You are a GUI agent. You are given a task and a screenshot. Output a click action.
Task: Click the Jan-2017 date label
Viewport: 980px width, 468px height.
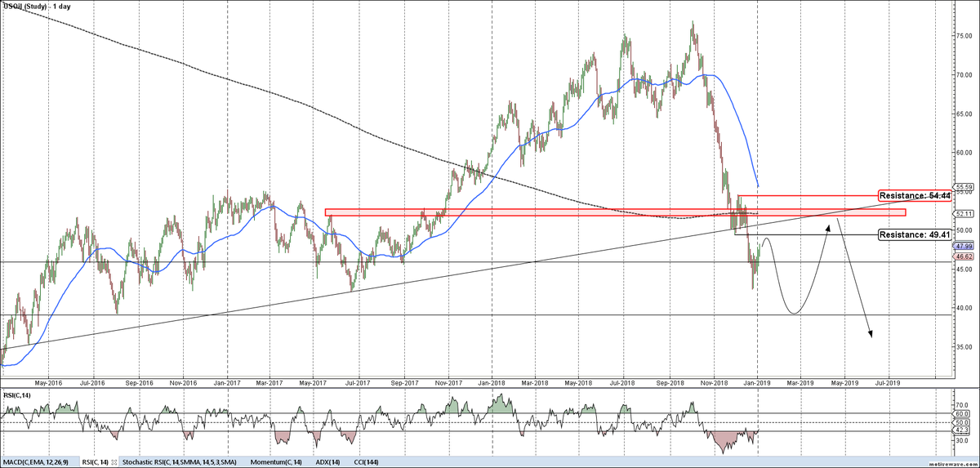(225, 382)
